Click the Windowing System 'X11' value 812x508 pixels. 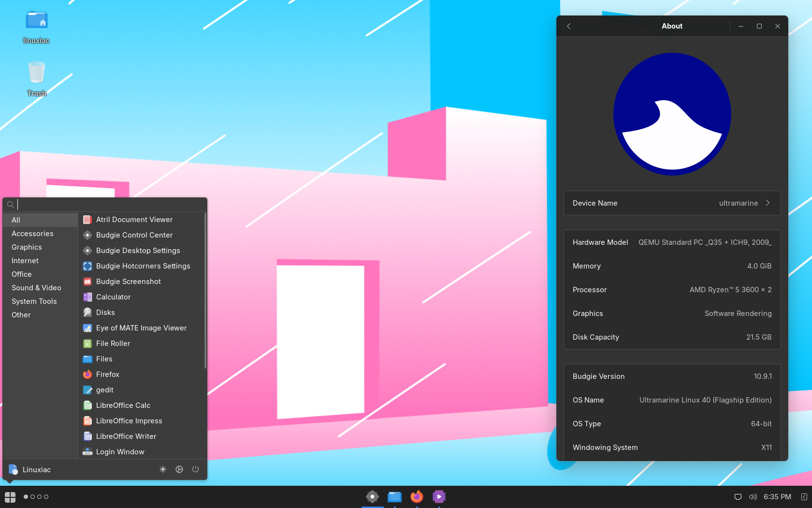click(767, 448)
